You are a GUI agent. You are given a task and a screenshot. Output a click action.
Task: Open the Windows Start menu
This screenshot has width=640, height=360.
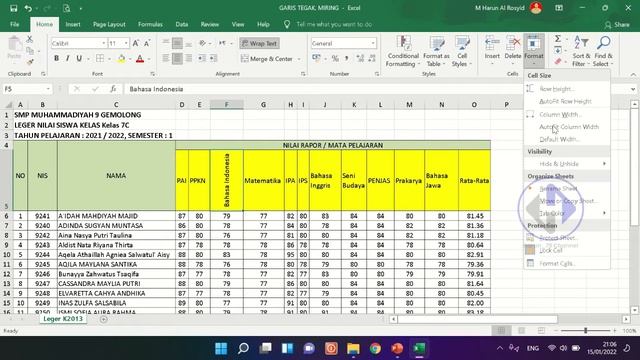221,348
